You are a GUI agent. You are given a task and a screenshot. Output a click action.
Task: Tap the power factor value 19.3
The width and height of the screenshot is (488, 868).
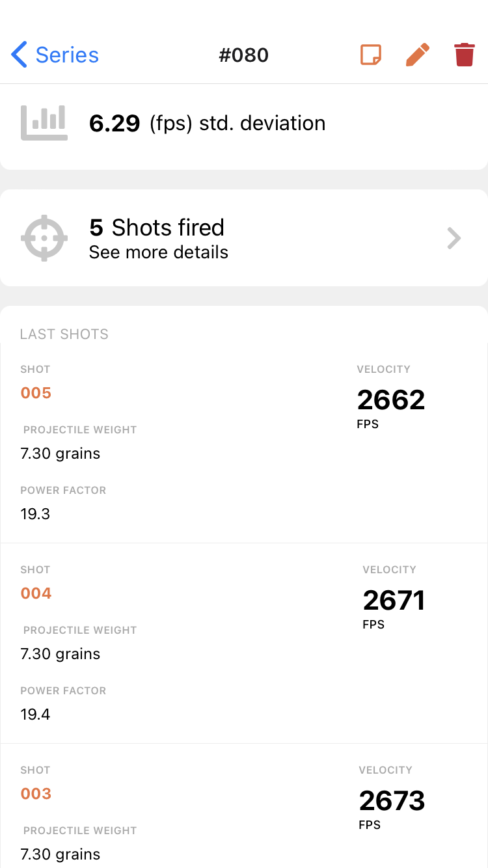click(x=35, y=514)
